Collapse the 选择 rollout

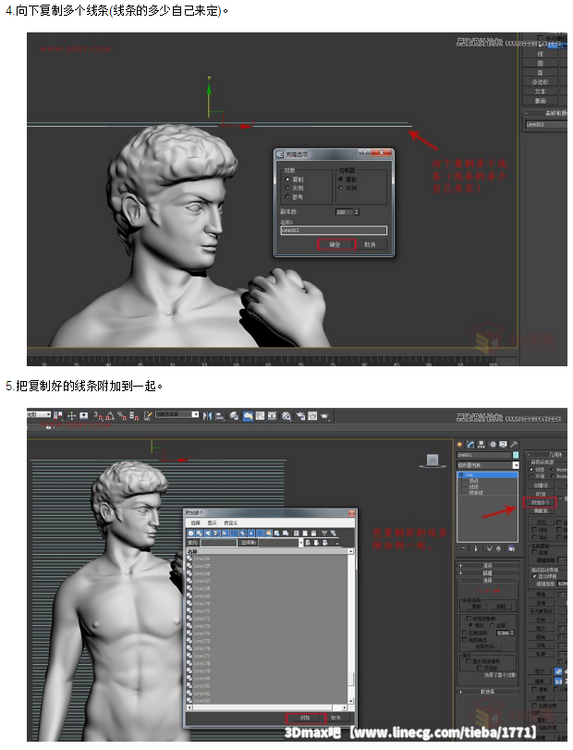click(x=488, y=580)
